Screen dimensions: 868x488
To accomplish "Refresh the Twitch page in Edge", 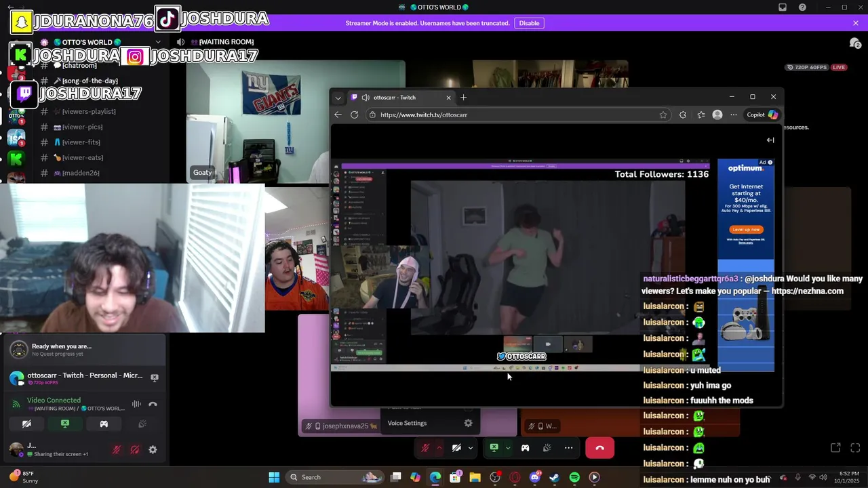I will tap(354, 115).
